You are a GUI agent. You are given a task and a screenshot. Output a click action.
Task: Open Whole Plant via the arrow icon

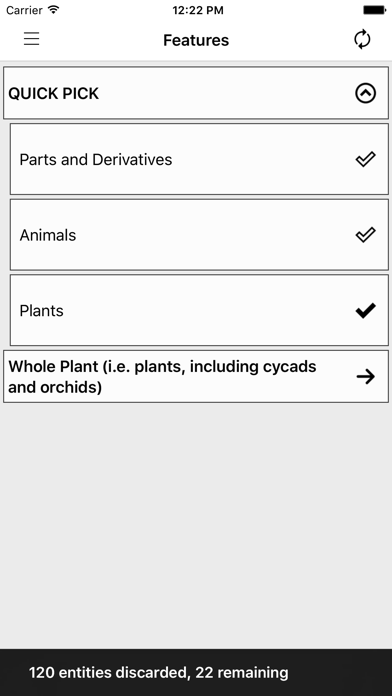click(x=365, y=377)
